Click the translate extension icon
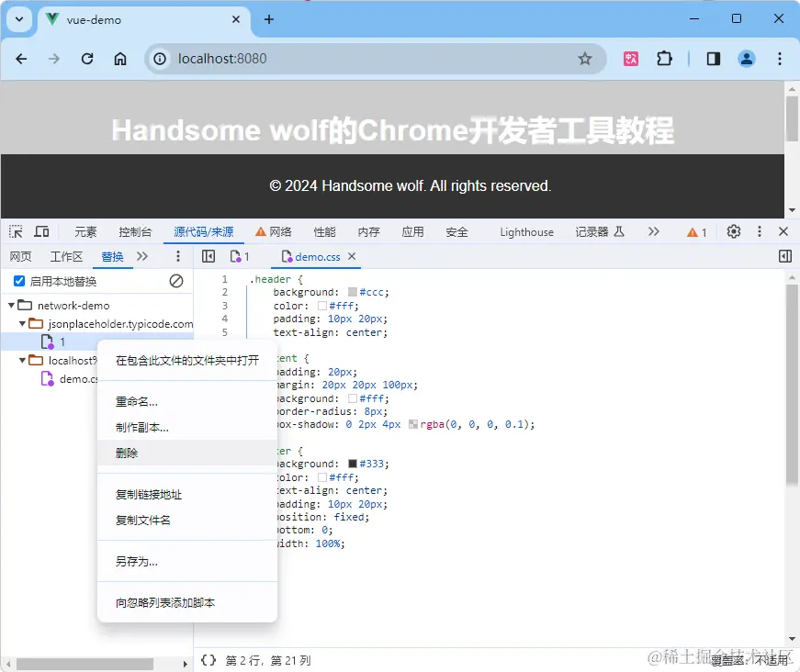This screenshot has width=800, height=672. [x=631, y=59]
